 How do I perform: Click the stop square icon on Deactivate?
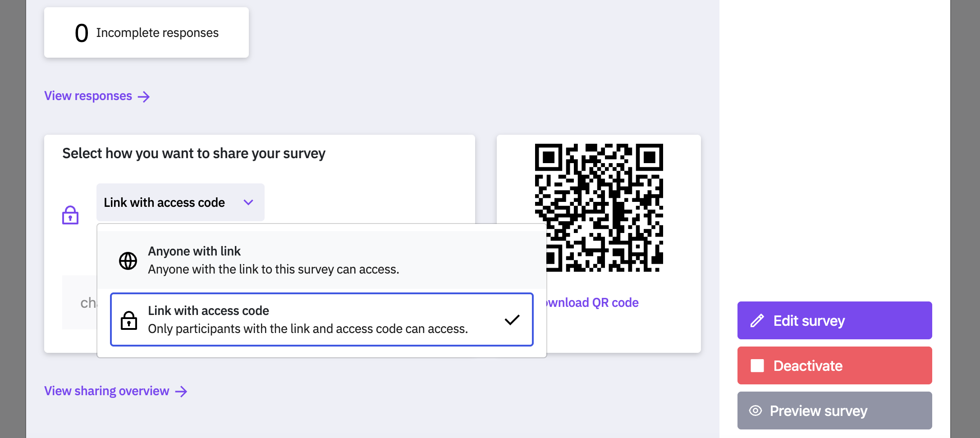pos(757,365)
